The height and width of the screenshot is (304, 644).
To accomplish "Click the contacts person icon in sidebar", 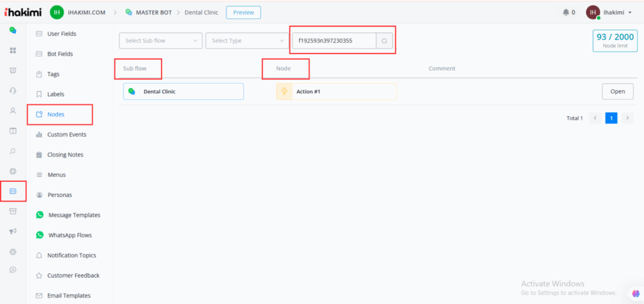I will (x=13, y=111).
